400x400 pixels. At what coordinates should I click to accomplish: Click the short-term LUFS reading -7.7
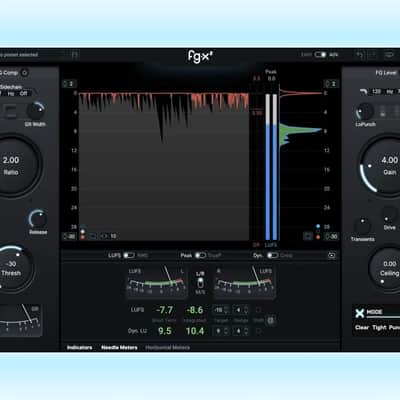tap(164, 310)
